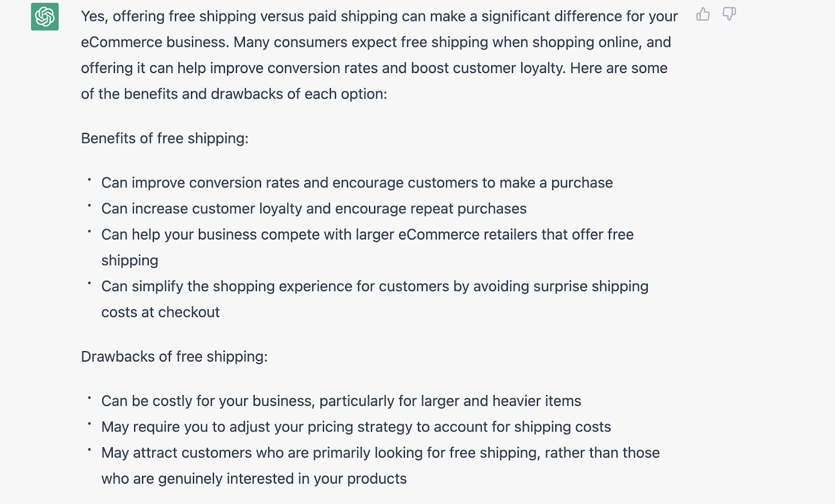The height and width of the screenshot is (504, 835).
Task: Click the opening line starting 'Yes, offering free shipping'
Action: click(379, 16)
